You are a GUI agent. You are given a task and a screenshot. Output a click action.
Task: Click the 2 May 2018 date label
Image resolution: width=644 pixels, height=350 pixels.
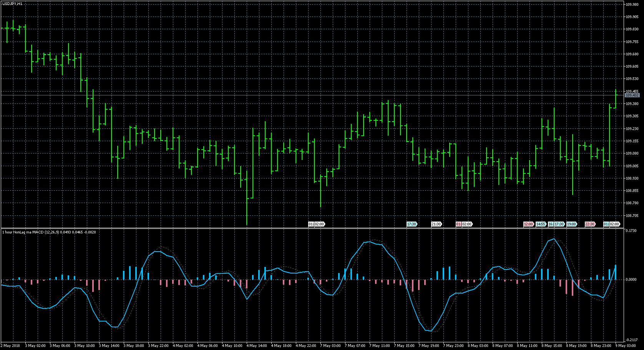tap(11, 346)
